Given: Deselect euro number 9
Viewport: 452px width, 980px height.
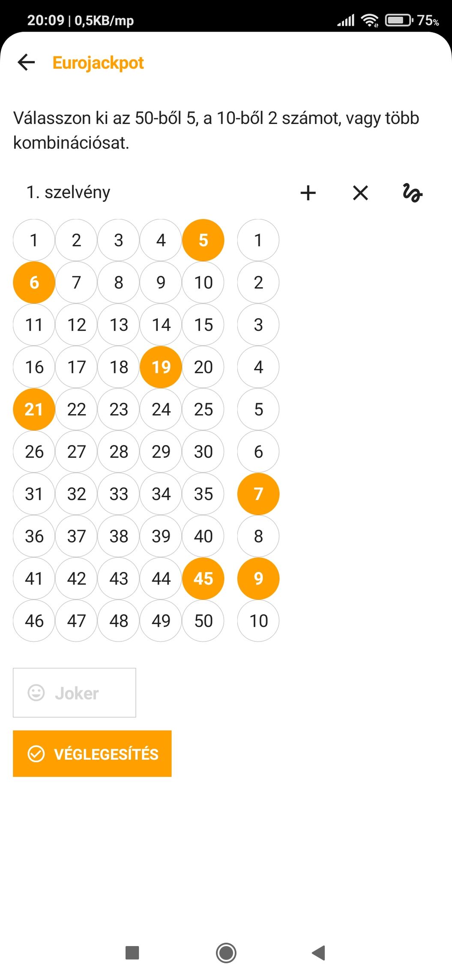Looking at the screenshot, I should tap(258, 578).
